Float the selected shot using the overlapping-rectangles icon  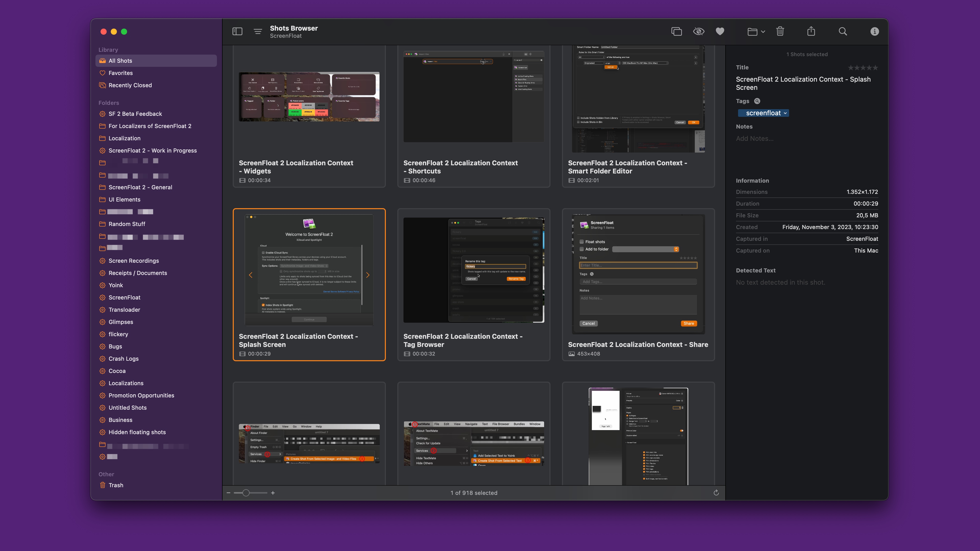point(677,31)
